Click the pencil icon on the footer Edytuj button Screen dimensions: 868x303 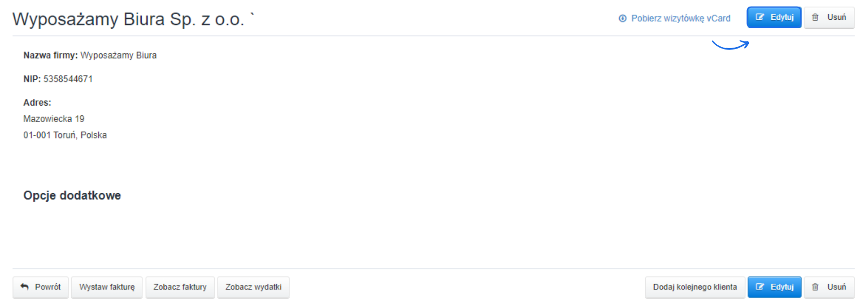click(x=760, y=287)
